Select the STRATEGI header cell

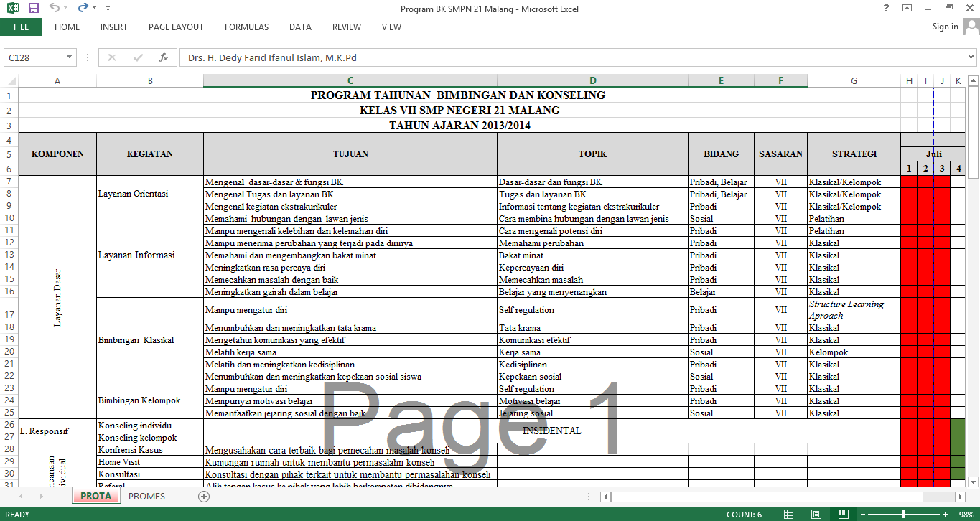point(854,154)
